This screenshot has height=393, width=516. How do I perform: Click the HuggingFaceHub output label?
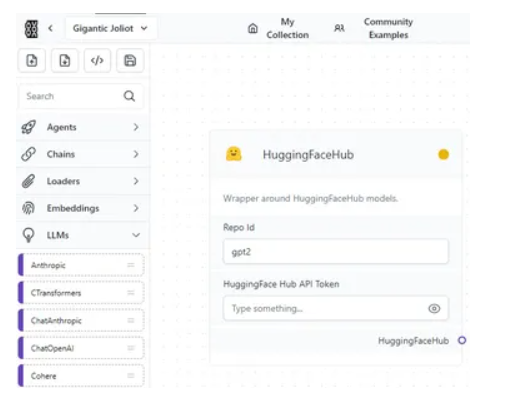[x=413, y=341]
